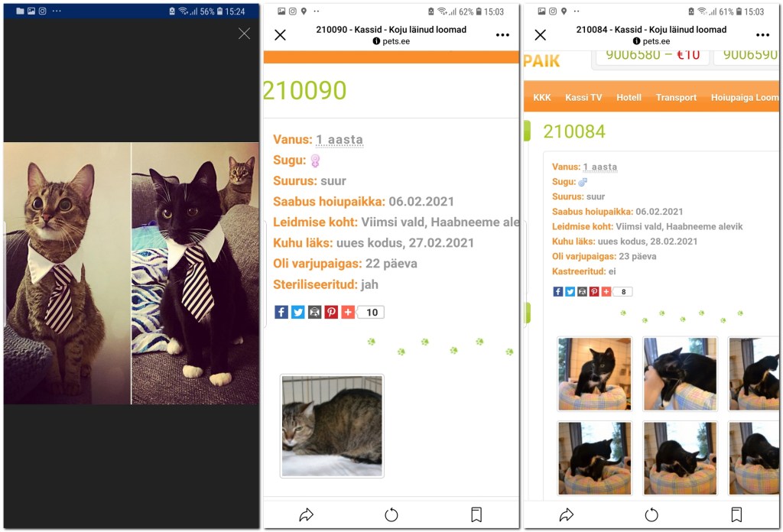This screenshot has width=783, height=532.
Task: Open tabby cat in cage thumbnail
Action: pyautogui.click(x=332, y=426)
